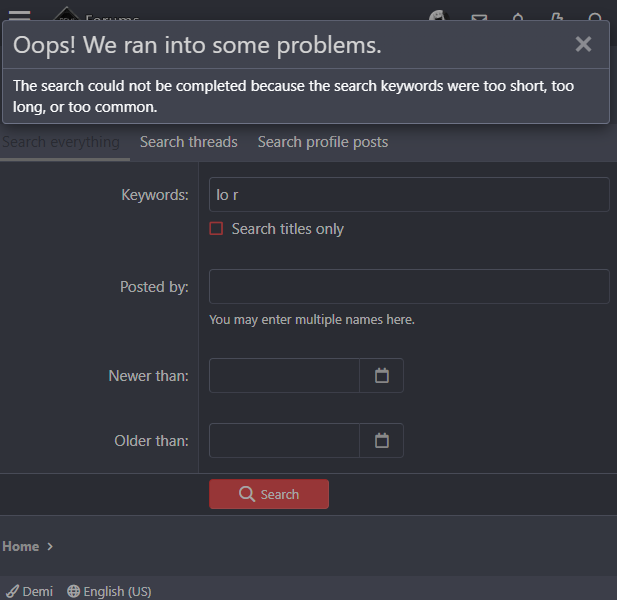Screen dimensions: 617x600
Task: Open the alerts bell icon
Action: coord(518,16)
